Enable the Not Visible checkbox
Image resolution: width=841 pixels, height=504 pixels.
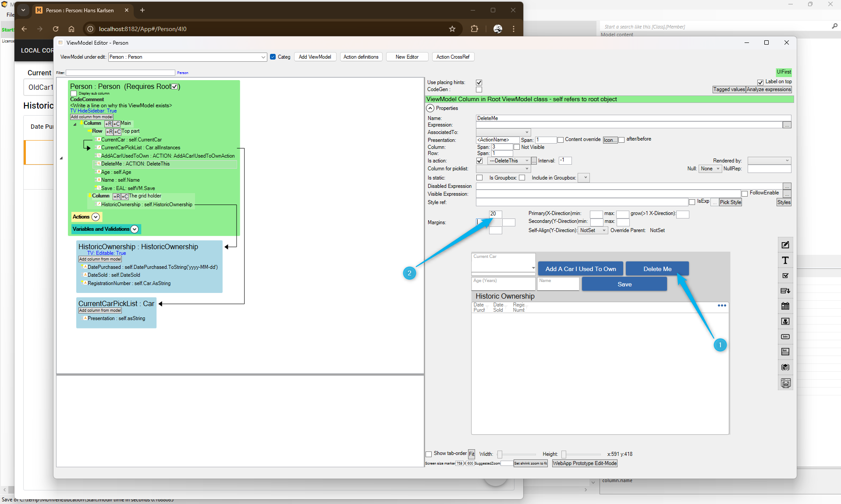[x=517, y=147]
